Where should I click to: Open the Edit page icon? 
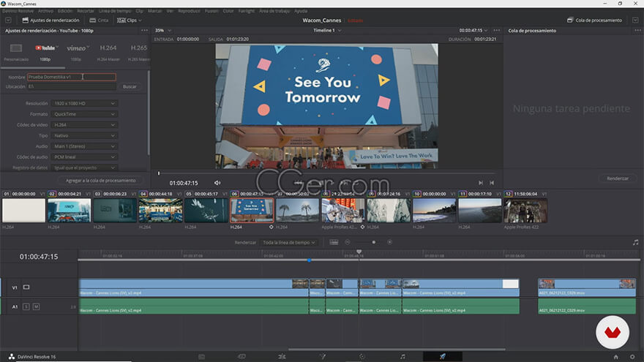pos(282,357)
